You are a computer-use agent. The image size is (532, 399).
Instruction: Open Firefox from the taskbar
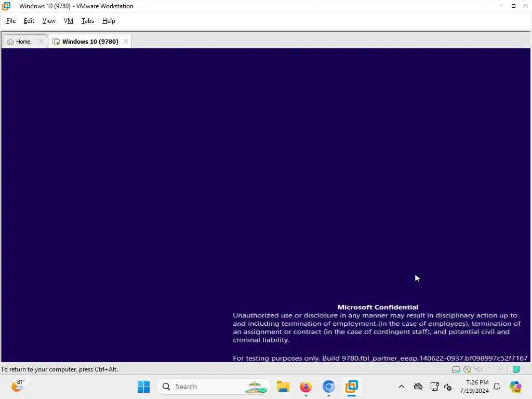305,387
